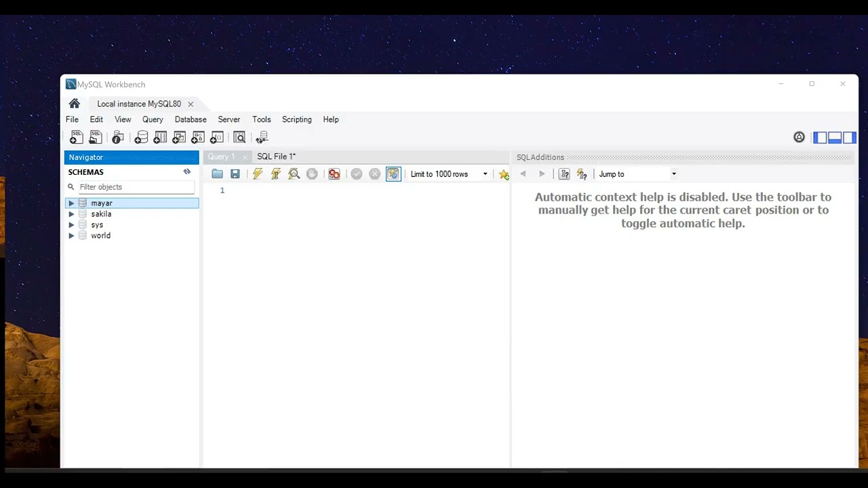The height and width of the screenshot is (488, 868).
Task: Switch to the Query 1 tab
Action: coord(221,157)
